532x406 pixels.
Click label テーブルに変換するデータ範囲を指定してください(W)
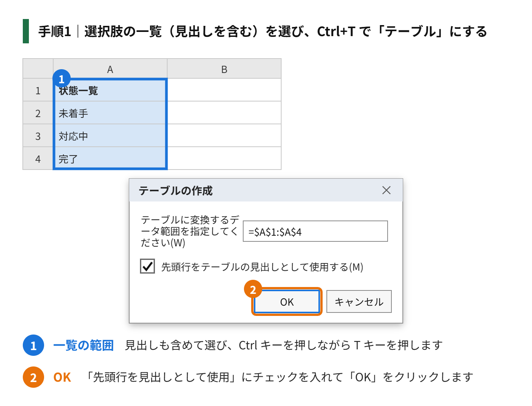(x=190, y=231)
